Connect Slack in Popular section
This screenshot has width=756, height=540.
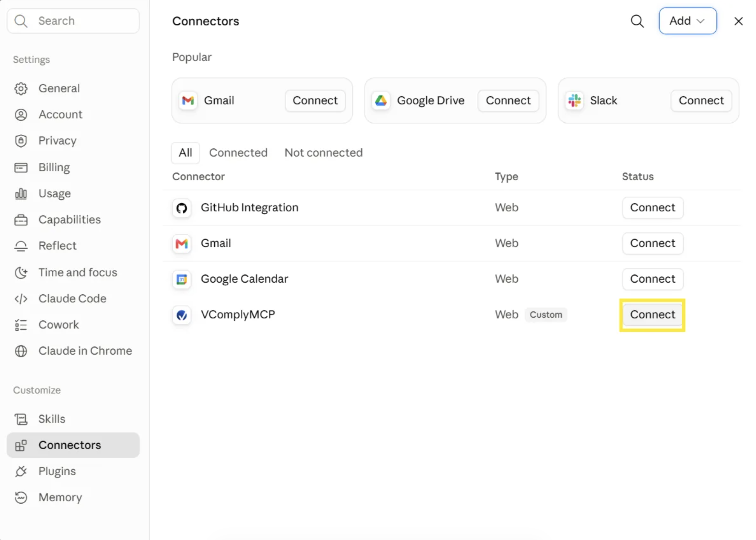coord(701,101)
